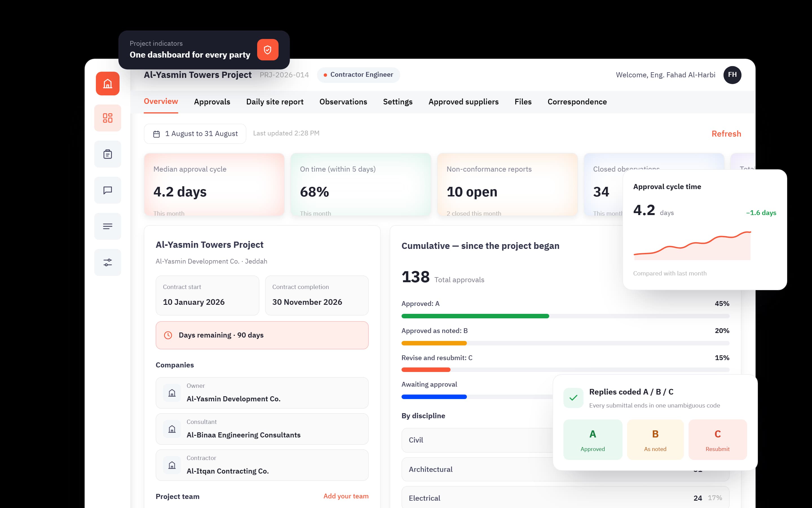
Task: Open the Settings tab
Action: 398,102
